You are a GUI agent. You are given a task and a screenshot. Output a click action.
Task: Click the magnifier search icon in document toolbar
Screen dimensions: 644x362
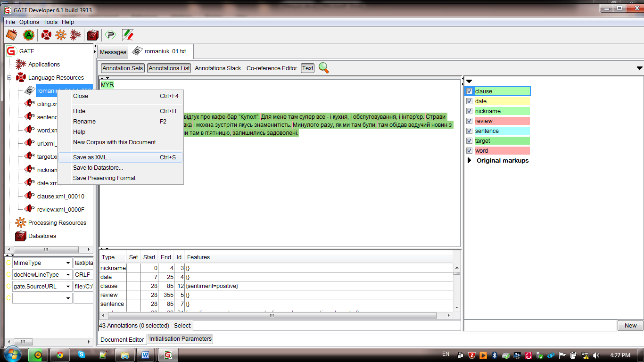(x=323, y=68)
